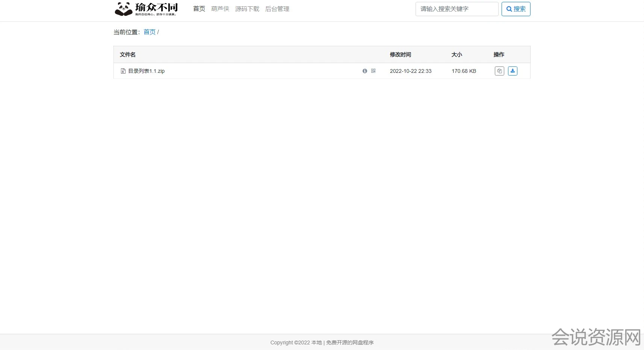The image size is (644, 350).
Task: Open file info icon for the zip
Action: [364, 71]
